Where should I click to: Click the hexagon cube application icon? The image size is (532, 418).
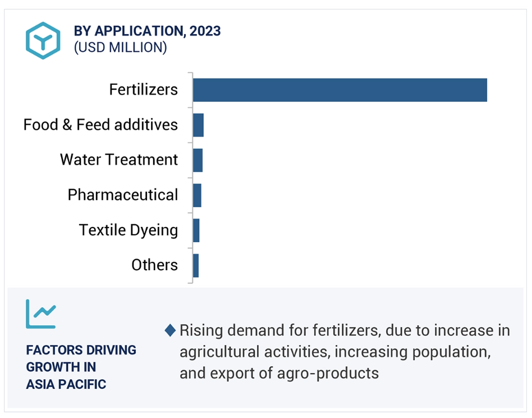coord(43,40)
